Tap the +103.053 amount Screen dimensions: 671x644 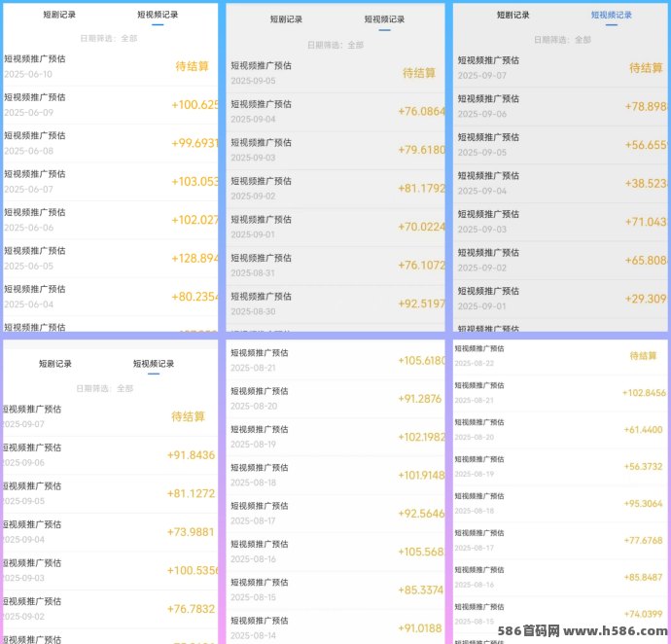[194, 182]
